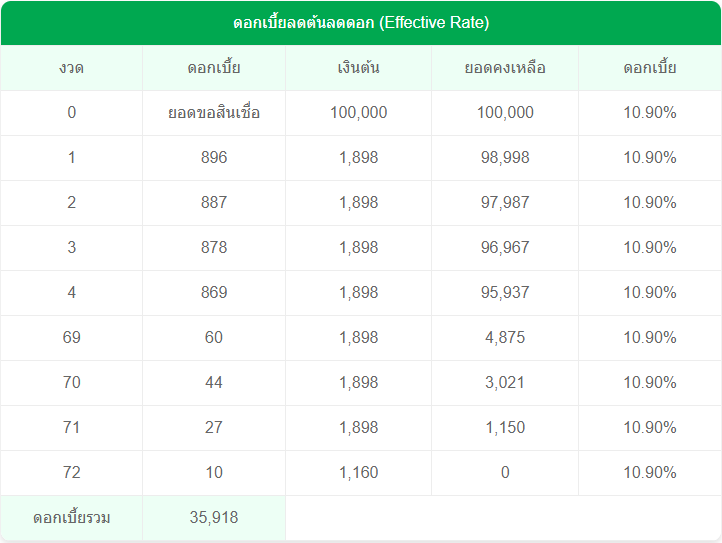Select period number 69 cell
This screenshot has width=722, height=543.
pos(71,338)
